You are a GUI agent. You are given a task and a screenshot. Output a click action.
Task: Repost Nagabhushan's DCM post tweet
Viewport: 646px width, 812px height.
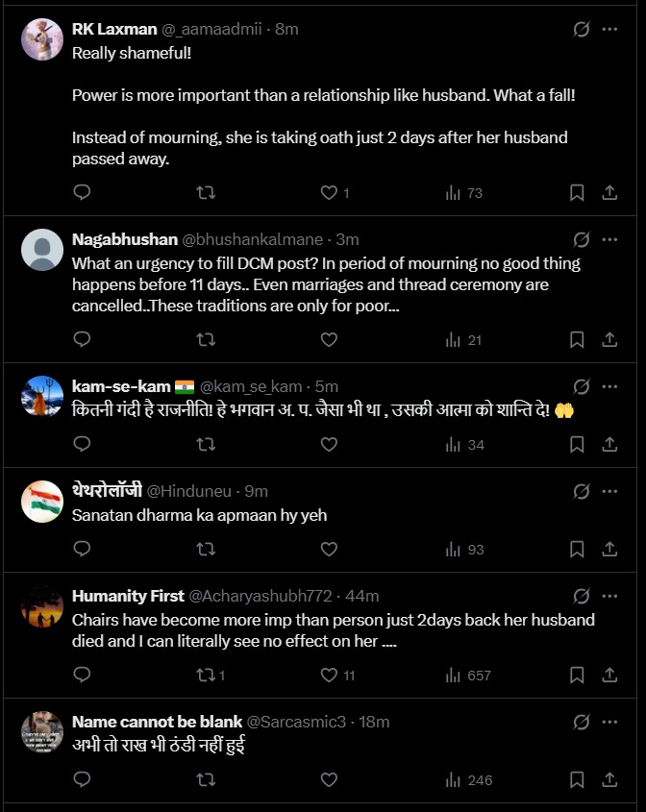click(206, 339)
